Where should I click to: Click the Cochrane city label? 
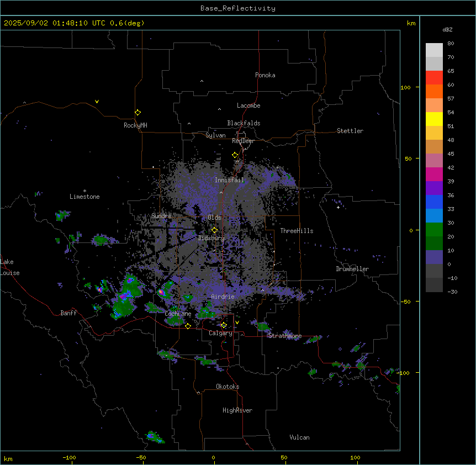178,314
